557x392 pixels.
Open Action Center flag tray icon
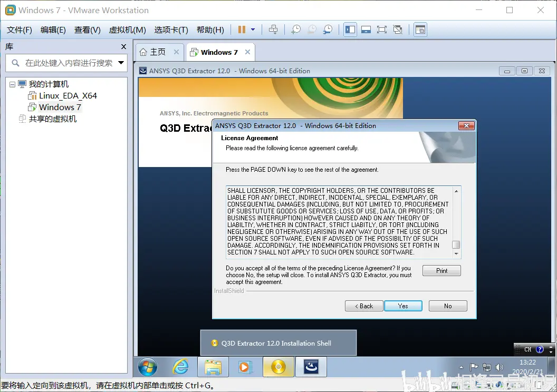pyautogui.click(x=474, y=367)
